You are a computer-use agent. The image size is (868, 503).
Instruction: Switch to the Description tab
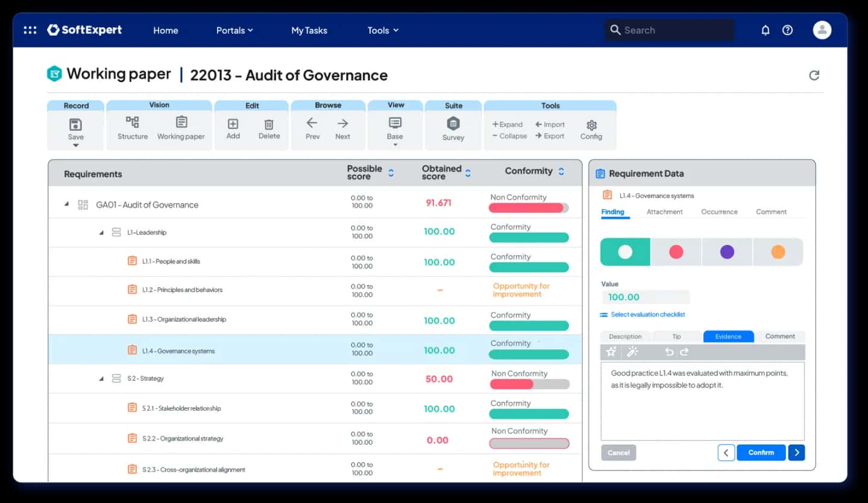tap(625, 337)
